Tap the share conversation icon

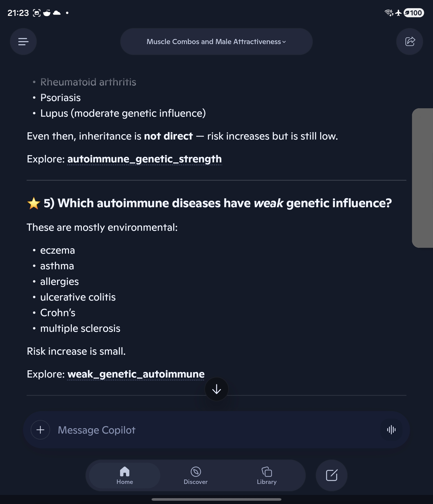click(410, 42)
